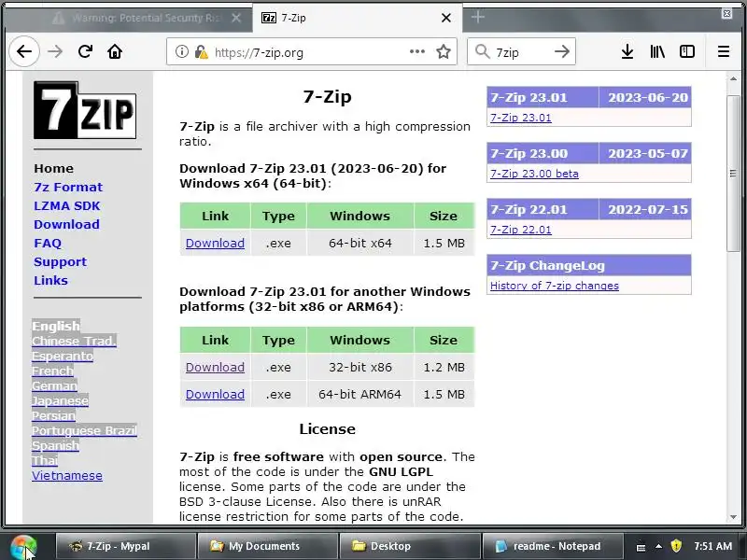The width and height of the screenshot is (747, 560).
Task: Switch site language to Thai
Action: click(x=45, y=460)
